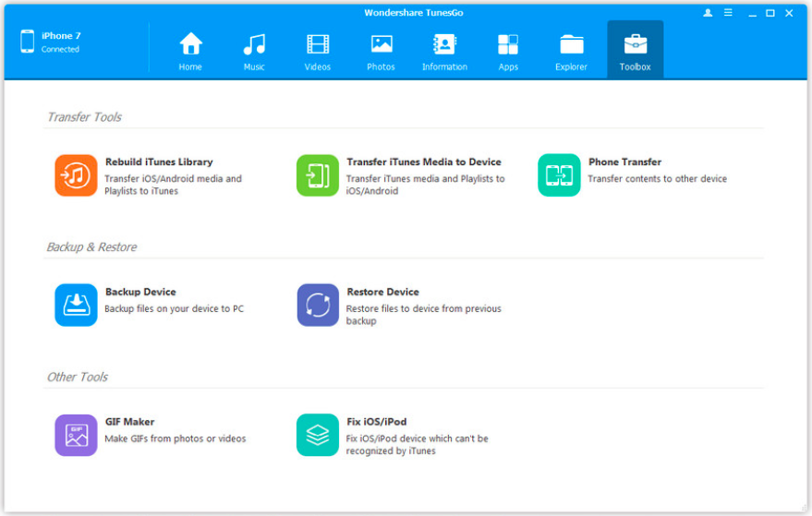Click the Transfer iTunes Media to Device title
The width and height of the screenshot is (812, 516).
(424, 162)
